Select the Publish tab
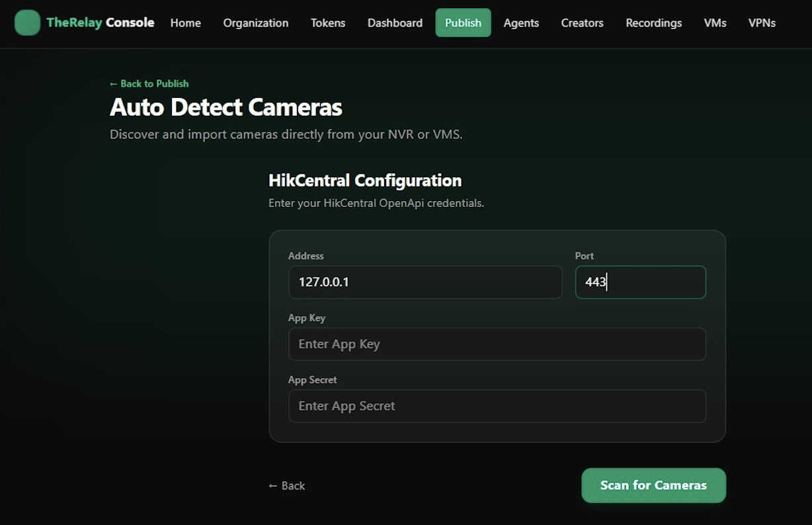Image resolution: width=812 pixels, height=525 pixels. click(463, 22)
